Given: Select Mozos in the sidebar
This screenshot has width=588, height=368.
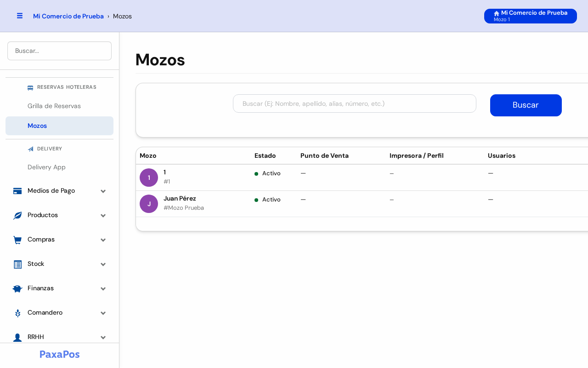Looking at the screenshot, I should 59,126.
